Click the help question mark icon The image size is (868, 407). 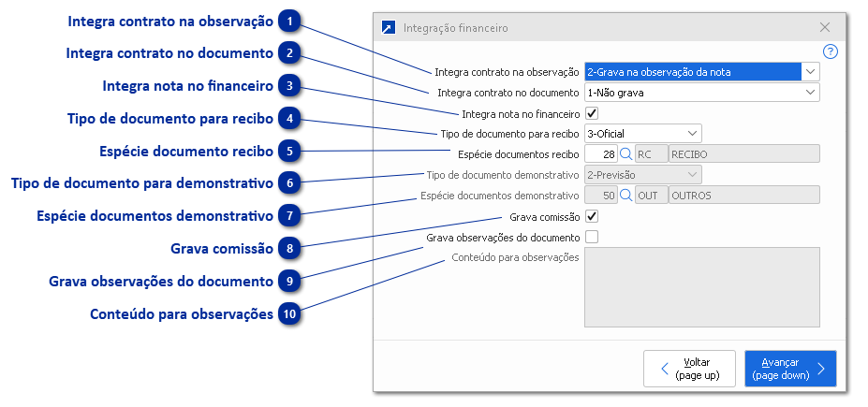[x=830, y=52]
